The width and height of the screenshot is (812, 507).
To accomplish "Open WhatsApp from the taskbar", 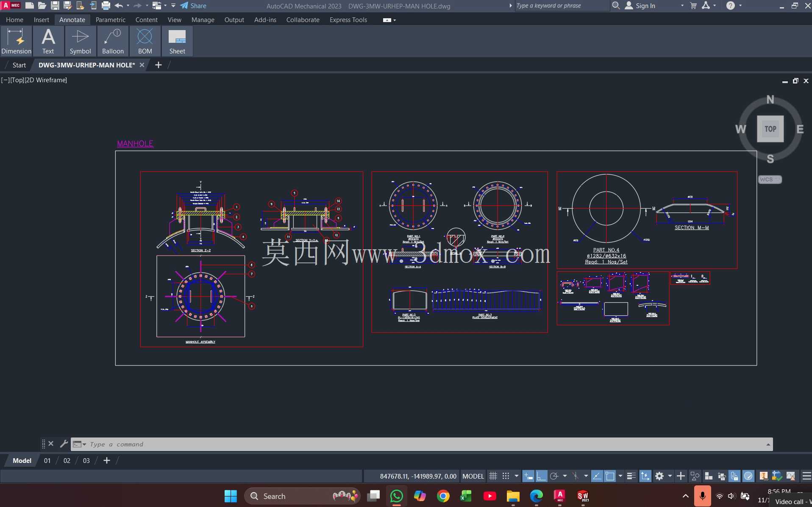I will pos(397,496).
